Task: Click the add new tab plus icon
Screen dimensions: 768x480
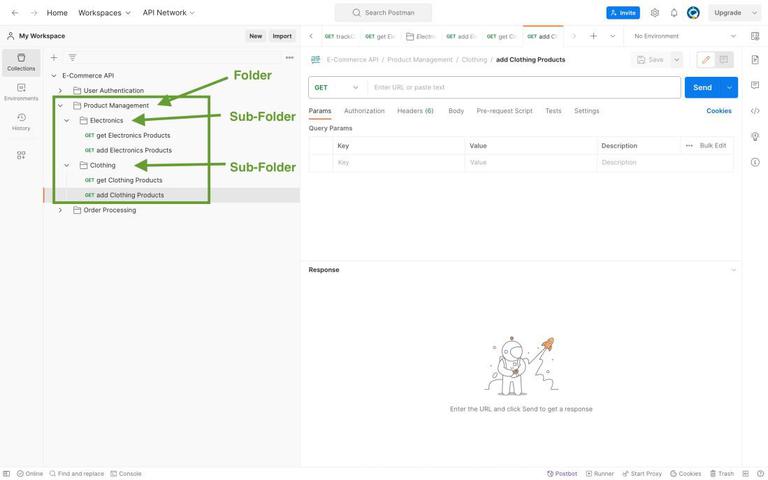Action: [593, 36]
